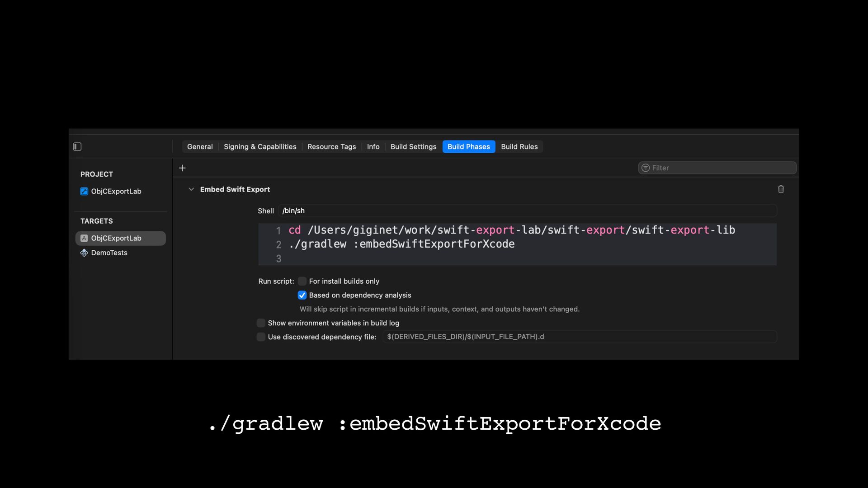868x488 pixels.
Task: Delete Embed Swift Export phase with trash icon
Action: (x=781, y=189)
